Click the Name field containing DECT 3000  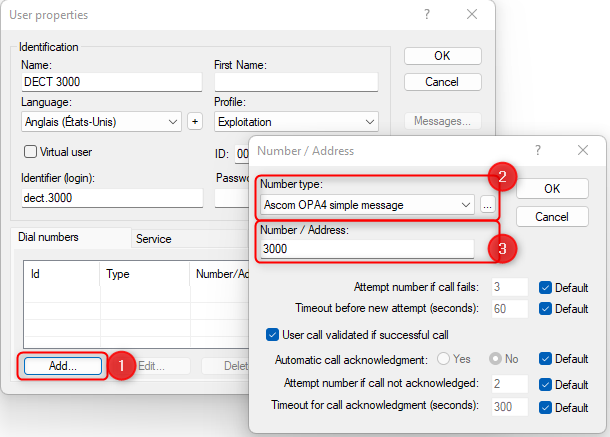coord(111,83)
